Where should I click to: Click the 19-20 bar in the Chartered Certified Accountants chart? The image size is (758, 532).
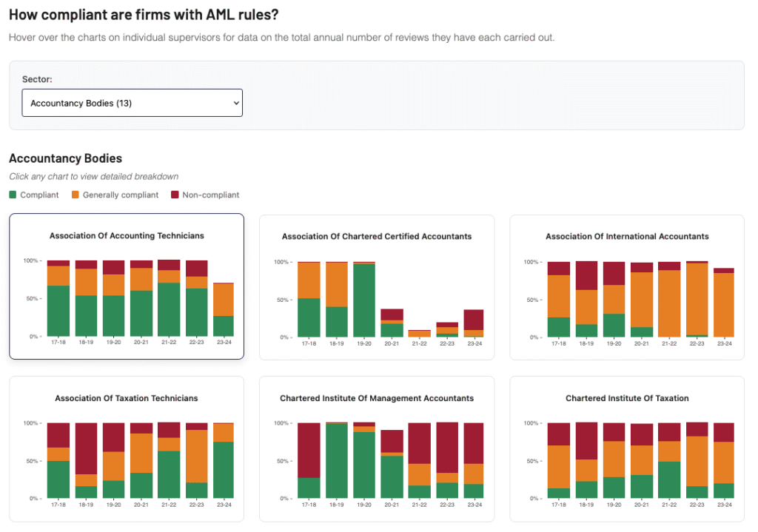click(363, 300)
